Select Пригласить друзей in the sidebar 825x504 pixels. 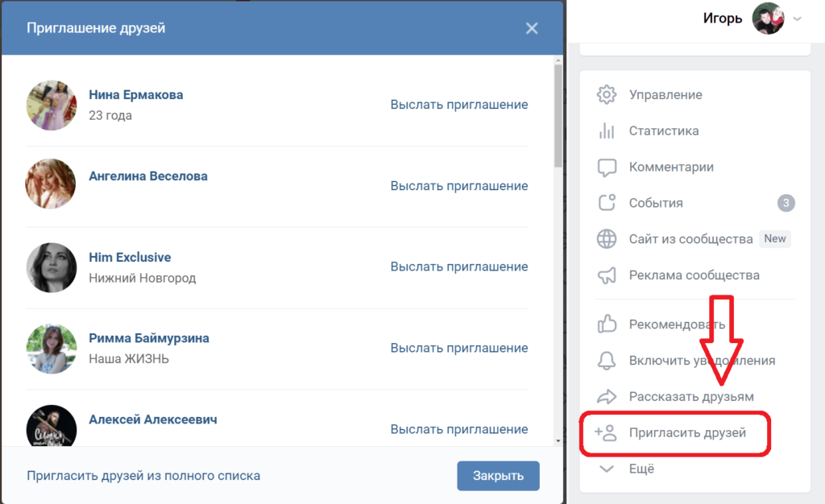coord(687,433)
